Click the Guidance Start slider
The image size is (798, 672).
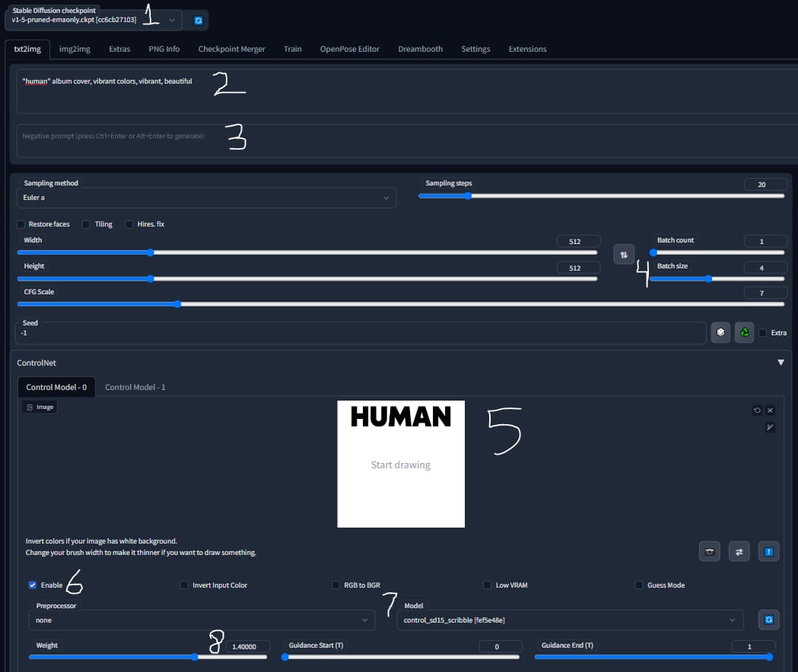401,657
